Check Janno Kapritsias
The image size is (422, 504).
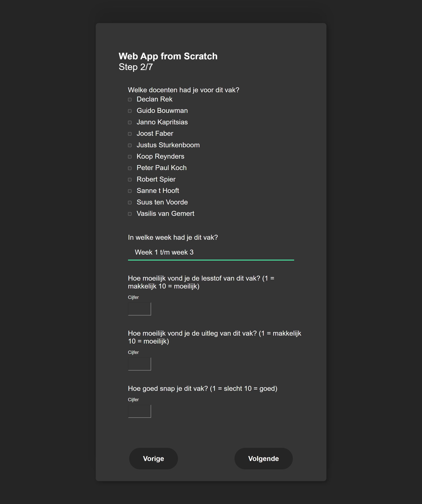130,122
